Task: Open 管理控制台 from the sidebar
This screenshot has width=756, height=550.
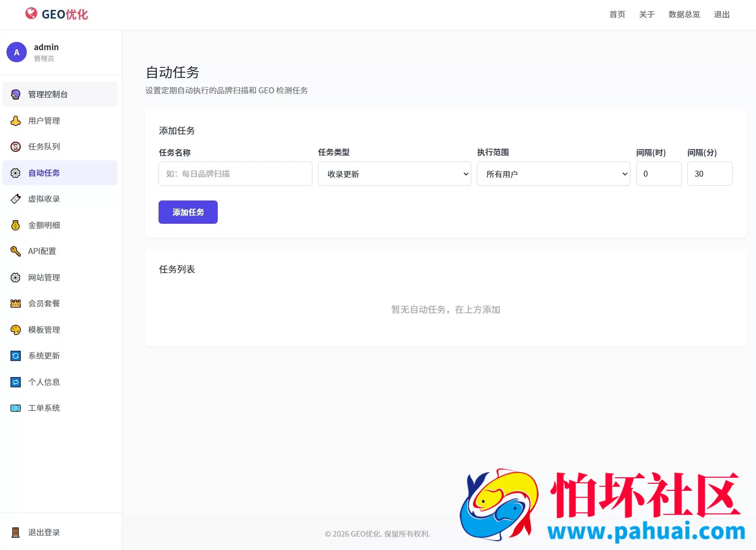Action: (60, 94)
